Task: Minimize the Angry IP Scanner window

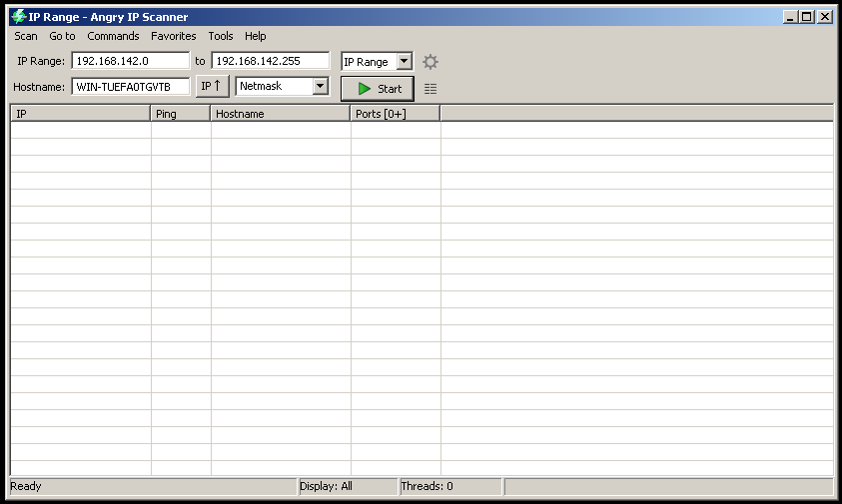Action: [789, 17]
